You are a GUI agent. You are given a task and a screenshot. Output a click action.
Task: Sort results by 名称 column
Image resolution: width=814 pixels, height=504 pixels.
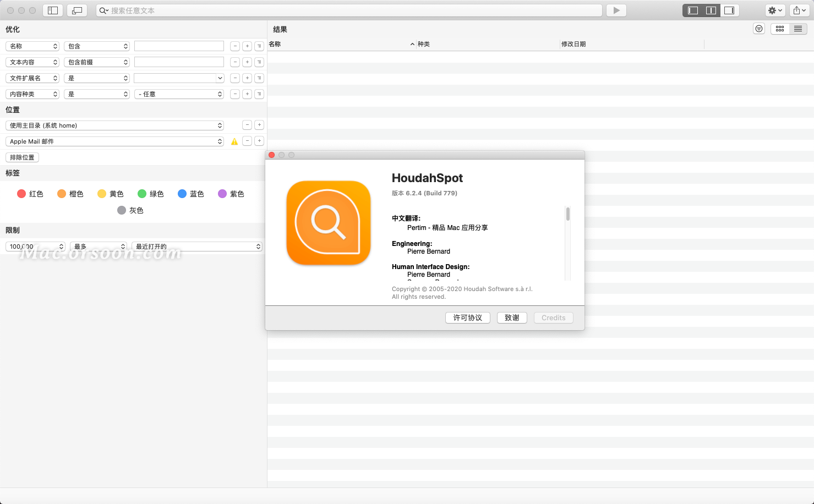(x=341, y=44)
